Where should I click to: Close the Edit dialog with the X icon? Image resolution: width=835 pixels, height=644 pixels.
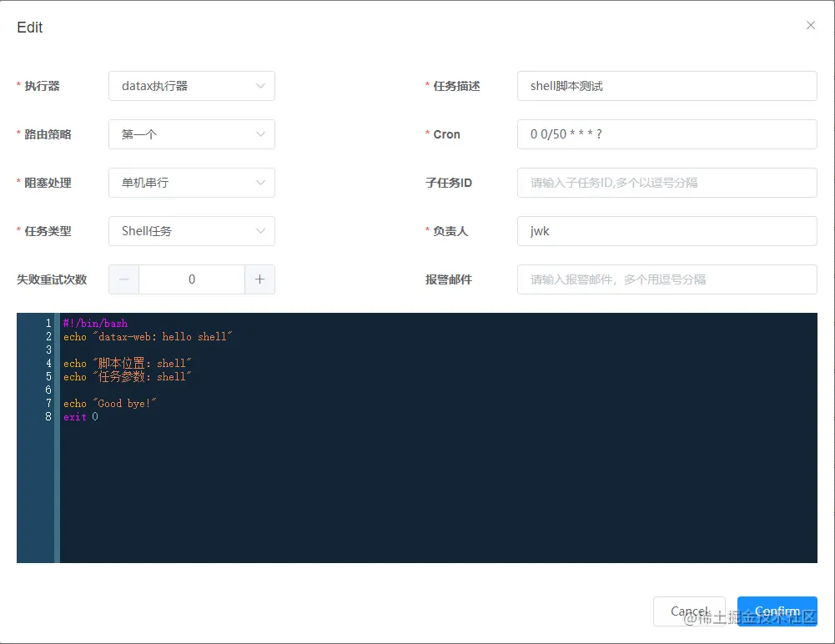[811, 25]
